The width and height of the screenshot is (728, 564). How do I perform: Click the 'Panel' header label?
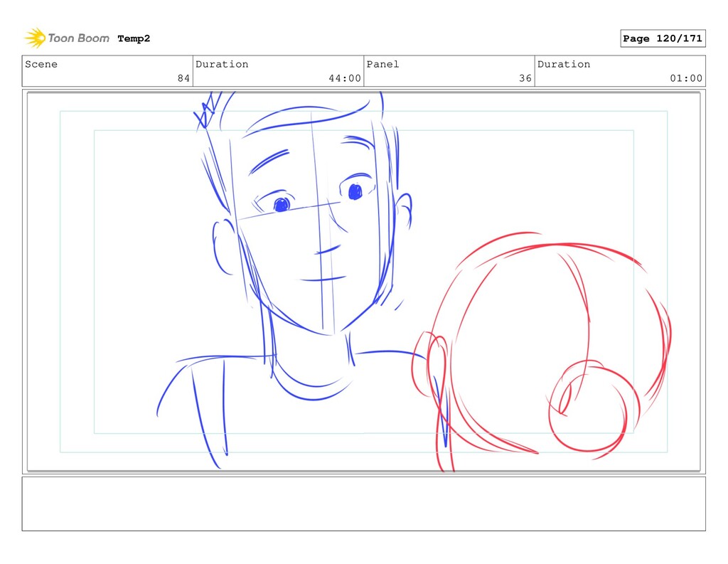tap(382, 64)
